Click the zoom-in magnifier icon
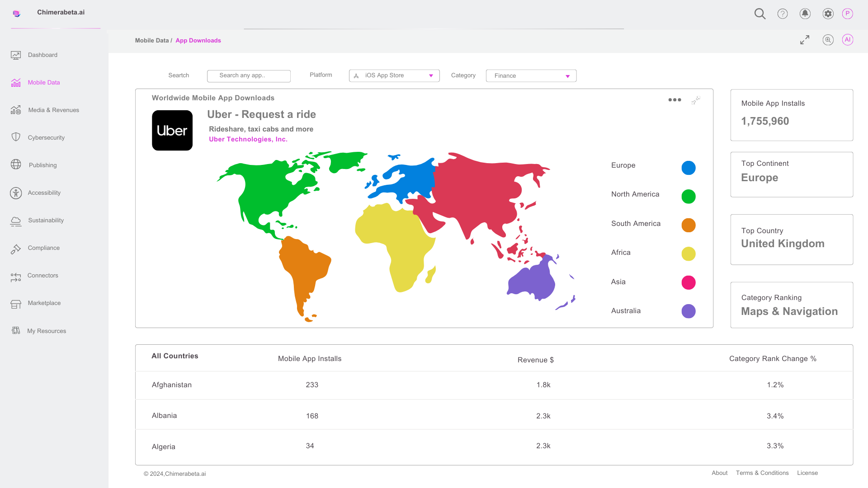 pos(828,40)
